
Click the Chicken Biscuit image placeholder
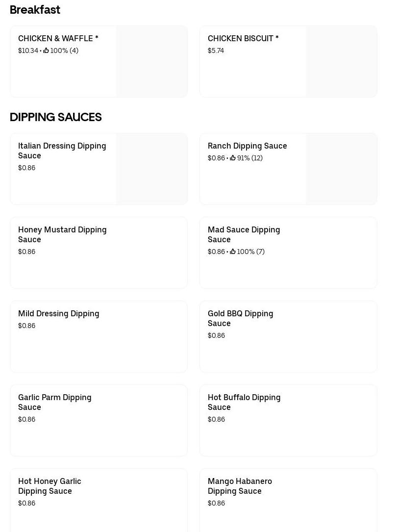[342, 62]
